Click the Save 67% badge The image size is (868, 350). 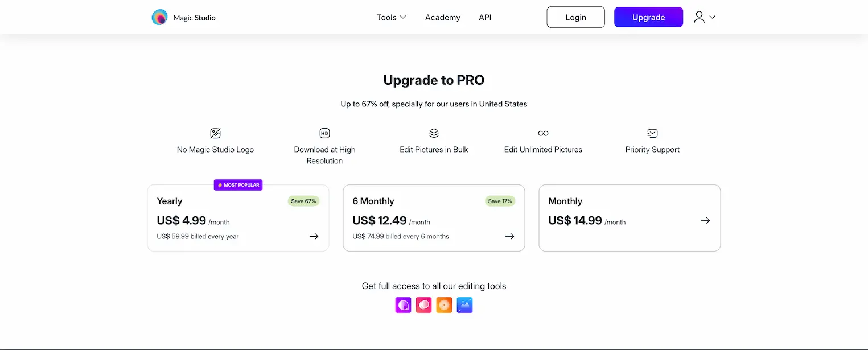[x=303, y=201]
